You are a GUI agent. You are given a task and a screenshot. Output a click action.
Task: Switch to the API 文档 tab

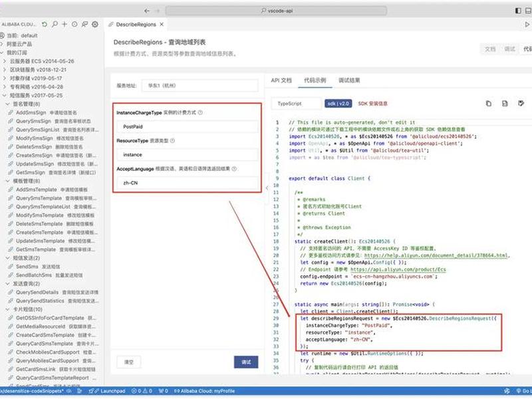pyautogui.click(x=281, y=80)
